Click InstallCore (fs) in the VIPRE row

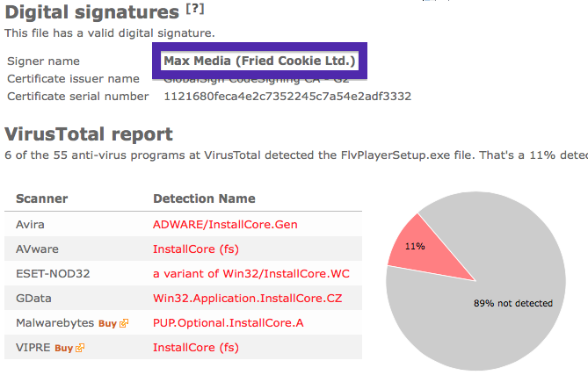point(196,348)
